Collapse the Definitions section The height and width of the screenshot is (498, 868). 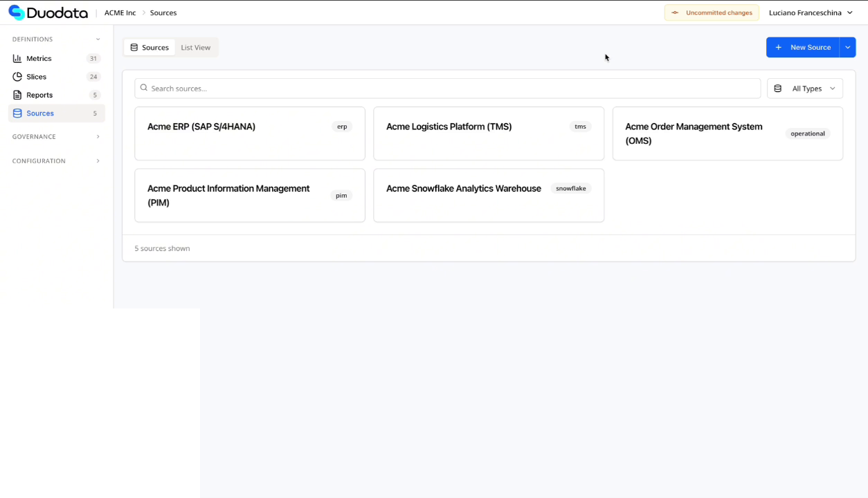98,39
